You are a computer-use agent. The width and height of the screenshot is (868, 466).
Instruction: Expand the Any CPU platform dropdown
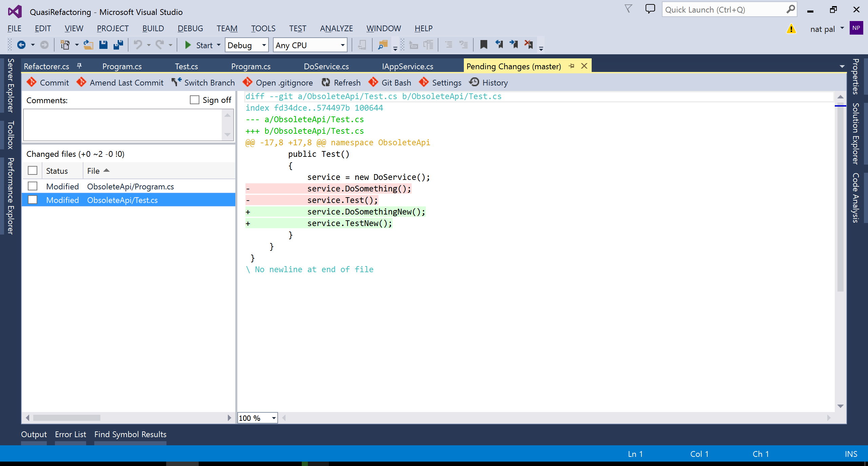coord(310,45)
